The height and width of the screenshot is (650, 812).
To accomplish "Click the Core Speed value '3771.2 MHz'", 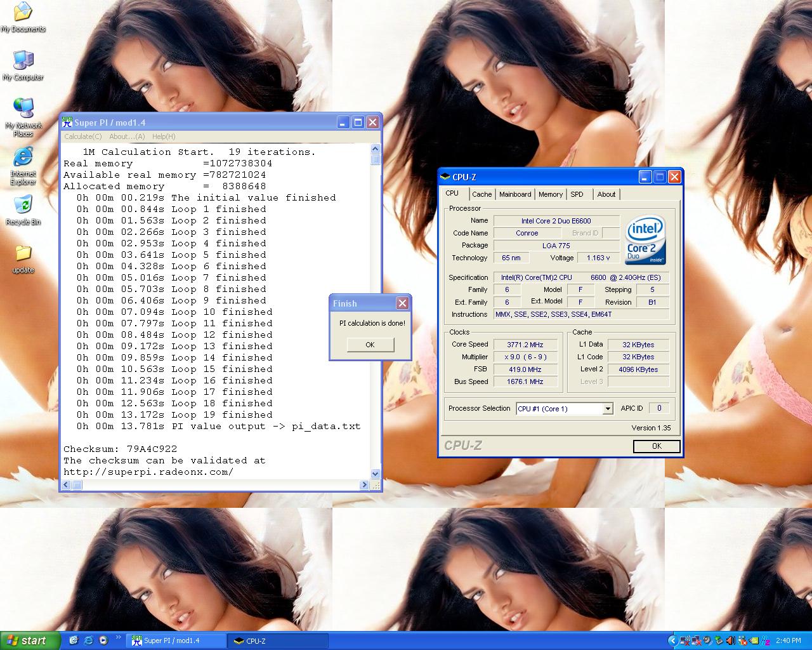I will point(525,345).
